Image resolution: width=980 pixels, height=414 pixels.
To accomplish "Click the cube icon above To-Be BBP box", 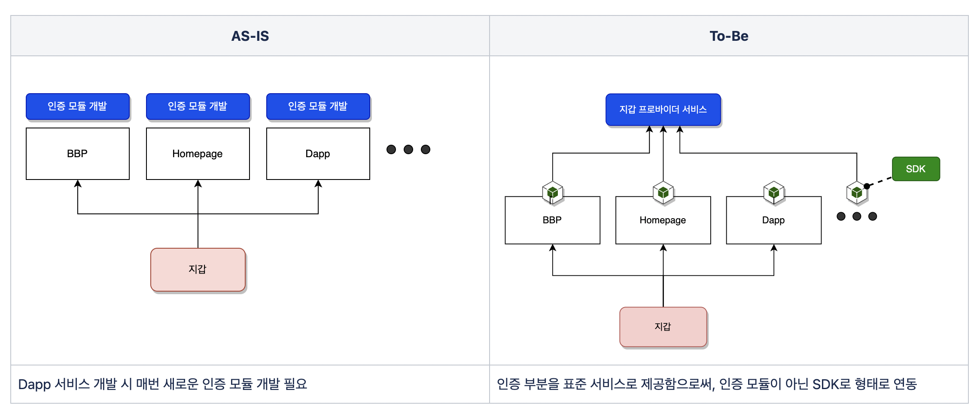I will coord(553,192).
